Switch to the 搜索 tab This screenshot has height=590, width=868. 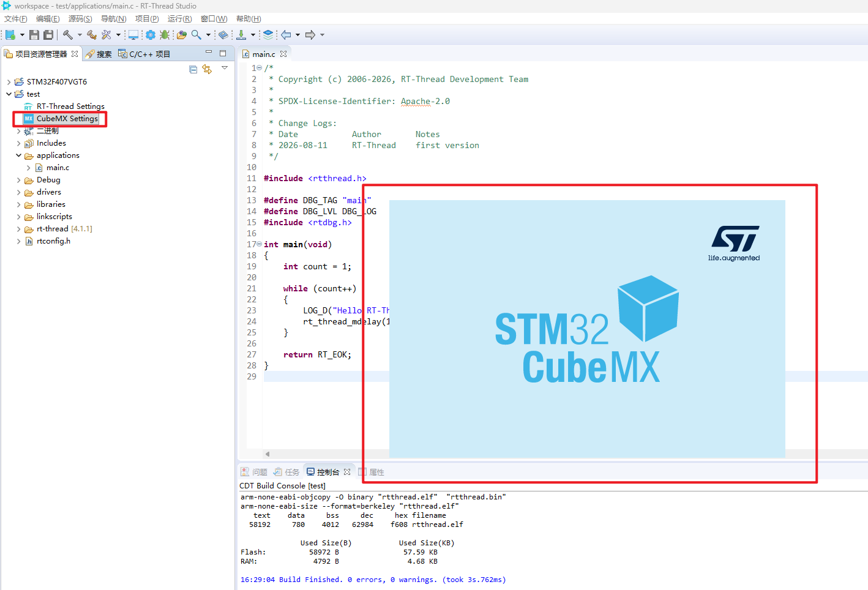click(x=99, y=54)
